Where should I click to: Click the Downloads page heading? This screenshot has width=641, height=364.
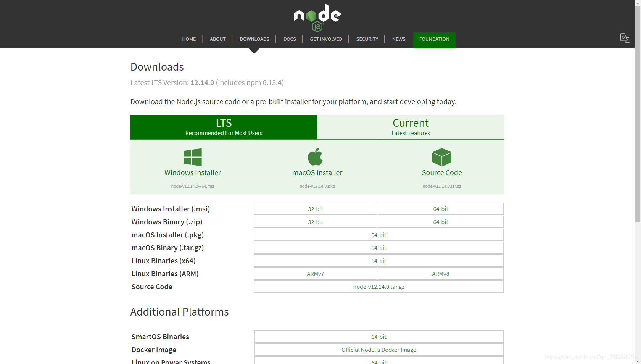[x=157, y=67]
